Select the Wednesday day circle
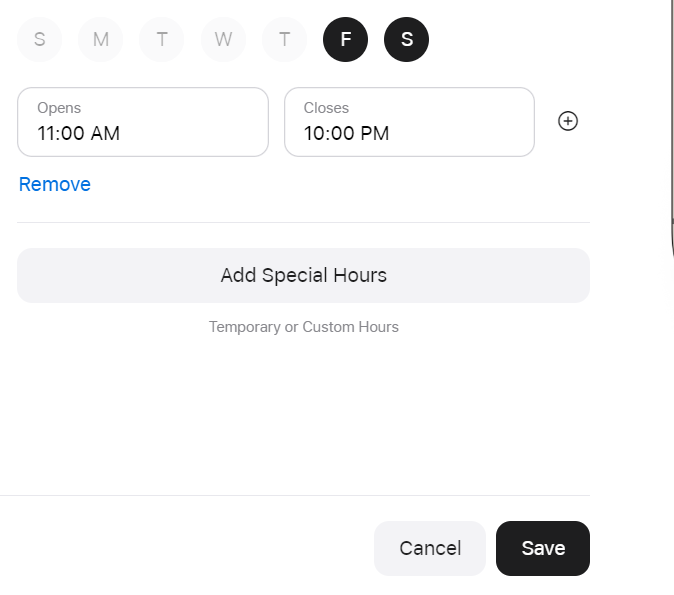Image resolution: width=674 pixels, height=595 pixels. 223,40
